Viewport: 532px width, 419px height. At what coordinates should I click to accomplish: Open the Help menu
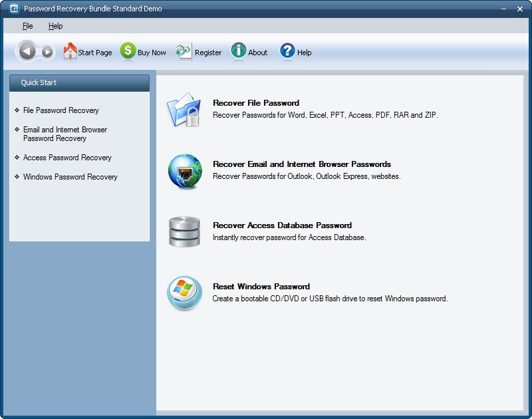[x=56, y=25]
